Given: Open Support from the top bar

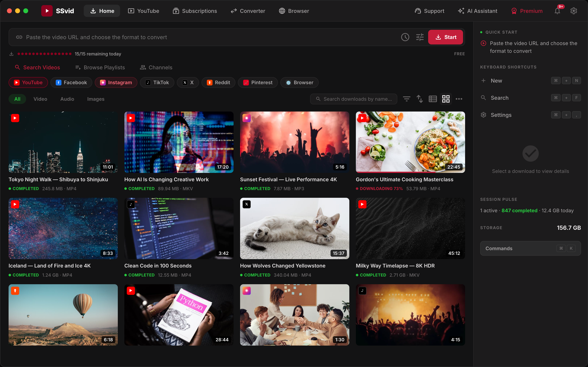Looking at the screenshot, I should pos(429,11).
